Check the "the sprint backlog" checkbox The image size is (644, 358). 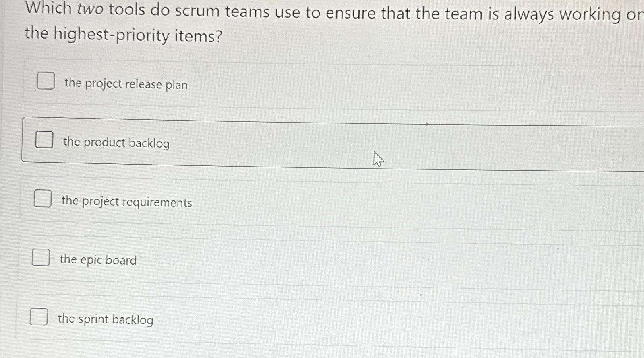pos(39,317)
